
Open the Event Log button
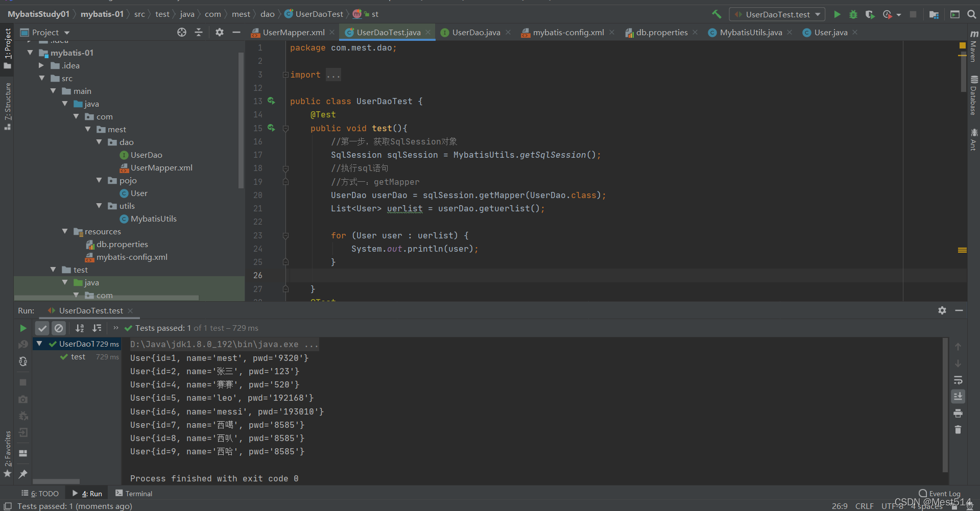940,494
